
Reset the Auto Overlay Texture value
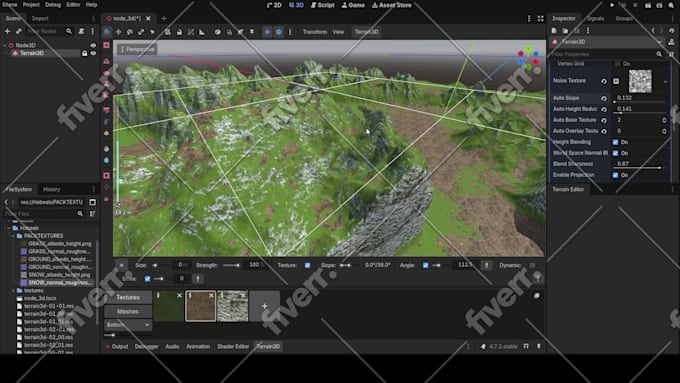click(x=604, y=131)
